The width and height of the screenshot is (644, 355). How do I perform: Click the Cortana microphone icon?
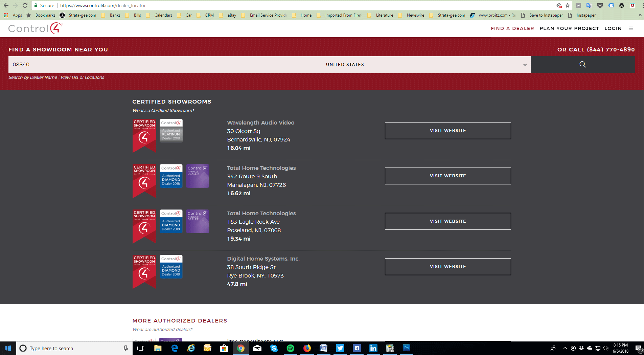125,348
